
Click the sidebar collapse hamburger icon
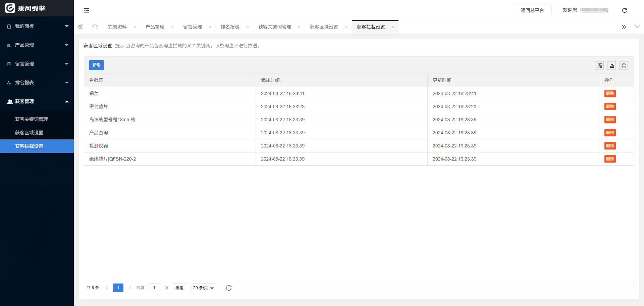(87, 10)
